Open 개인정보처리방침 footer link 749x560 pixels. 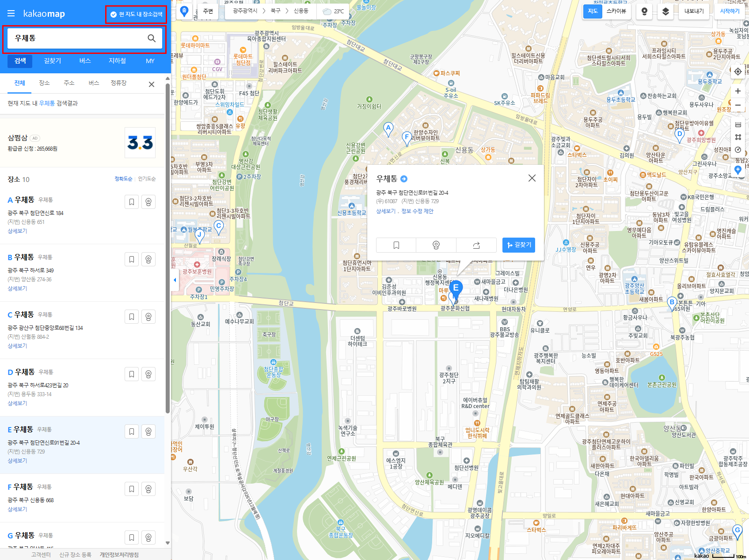tap(119, 555)
